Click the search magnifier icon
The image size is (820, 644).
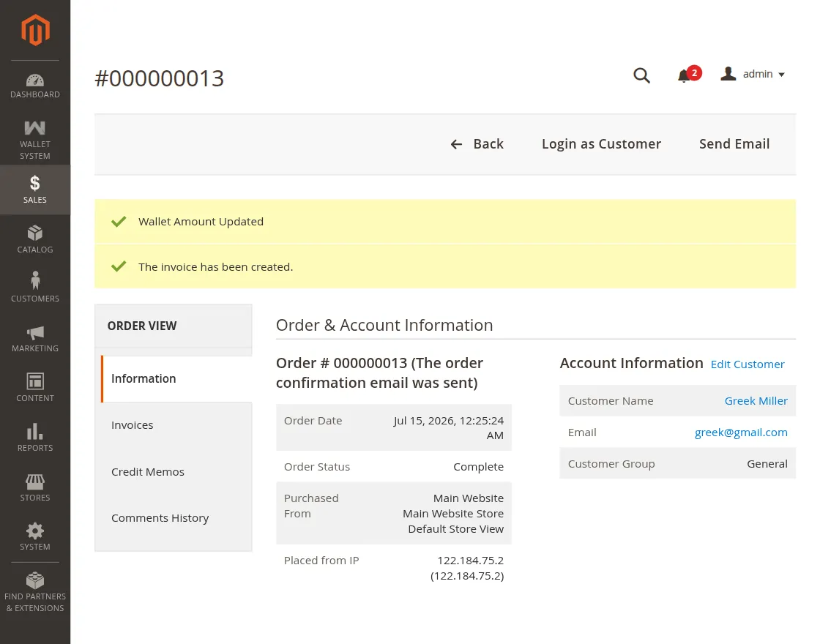point(641,75)
